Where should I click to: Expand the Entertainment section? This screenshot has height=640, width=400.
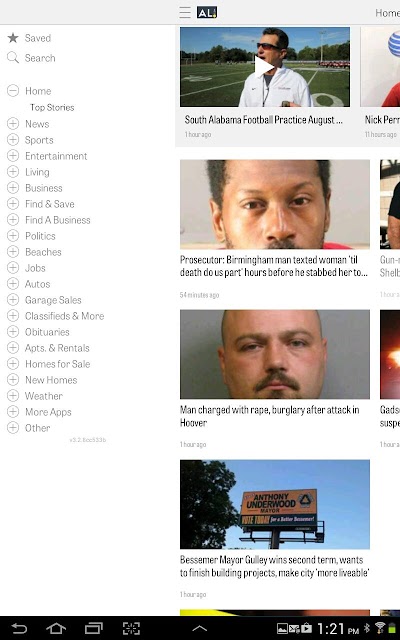[x=13, y=156]
